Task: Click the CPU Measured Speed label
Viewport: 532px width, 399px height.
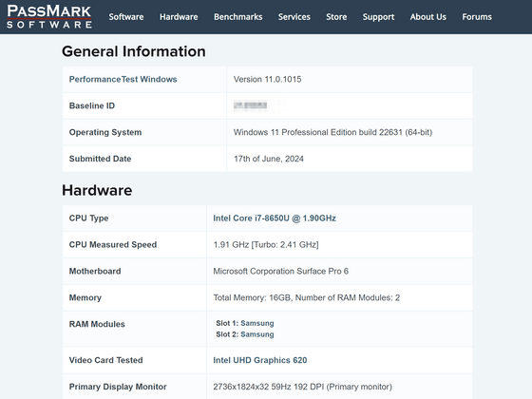Action: point(113,245)
